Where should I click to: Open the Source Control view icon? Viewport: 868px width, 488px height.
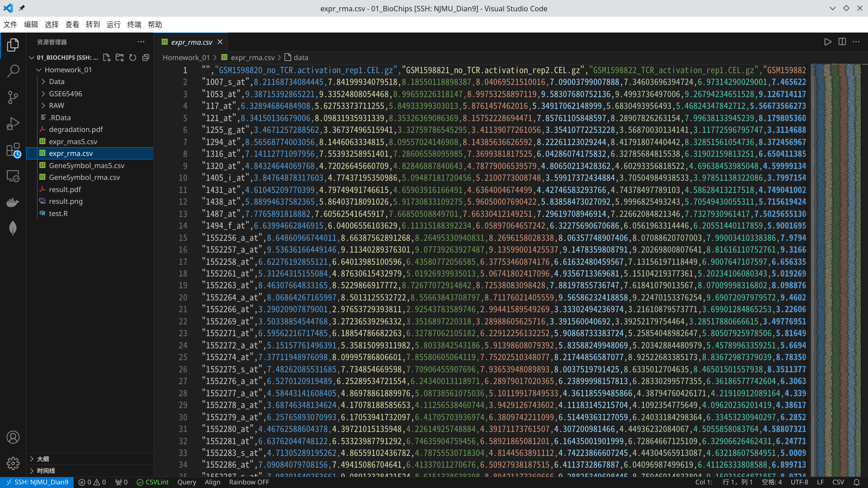(13, 97)
